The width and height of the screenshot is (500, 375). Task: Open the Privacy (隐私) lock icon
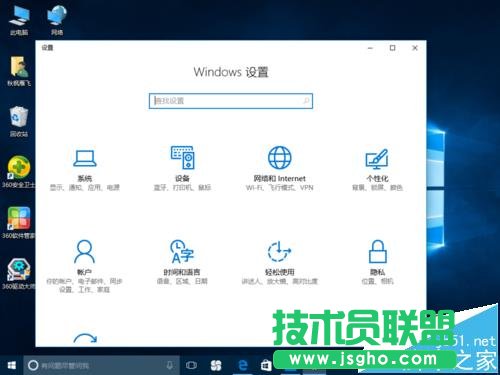pyautogui.click(x=377, y=251)
